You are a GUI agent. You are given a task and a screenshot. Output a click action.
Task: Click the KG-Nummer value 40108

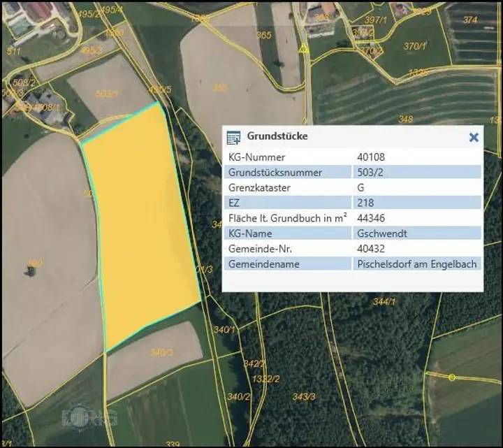click(370, 157)
